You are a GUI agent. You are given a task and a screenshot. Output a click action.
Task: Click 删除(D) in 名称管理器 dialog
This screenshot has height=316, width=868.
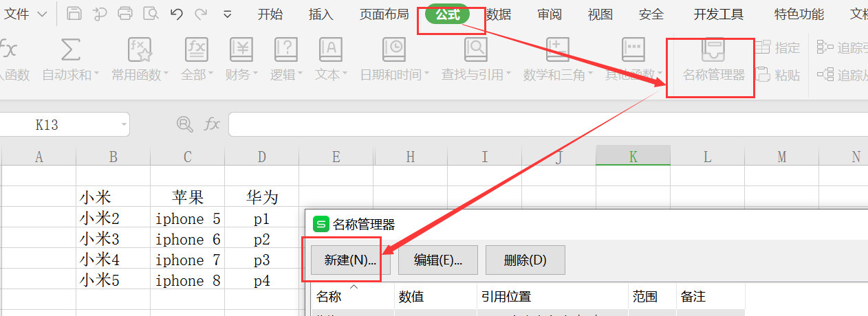[x=525, y=260]
